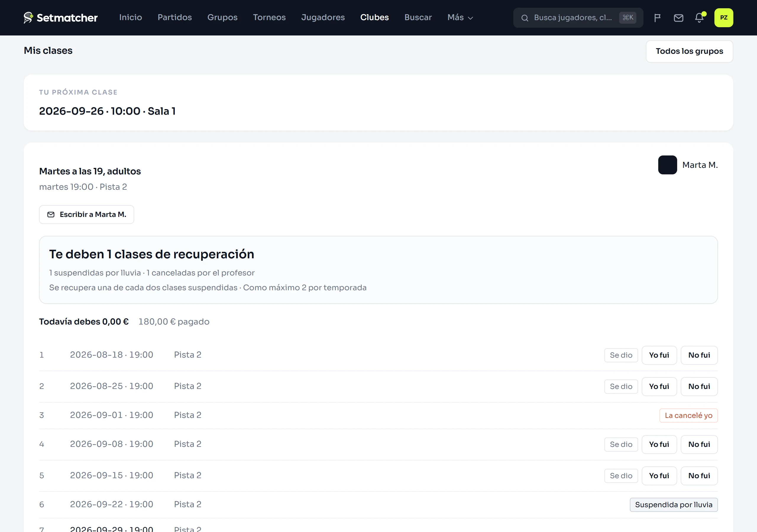Open the flag icon in header
Image resolution: width=757 pixels, height=532 pixels.
coord(657,18)
